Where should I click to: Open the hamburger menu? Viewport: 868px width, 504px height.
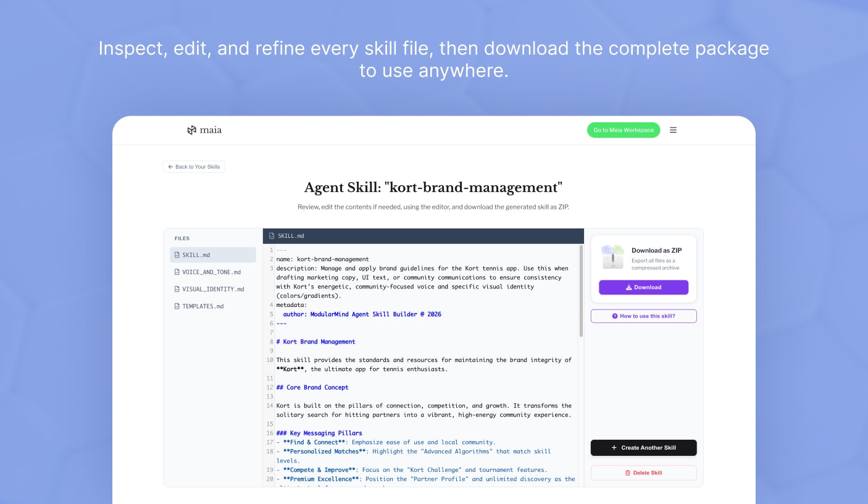673,130
